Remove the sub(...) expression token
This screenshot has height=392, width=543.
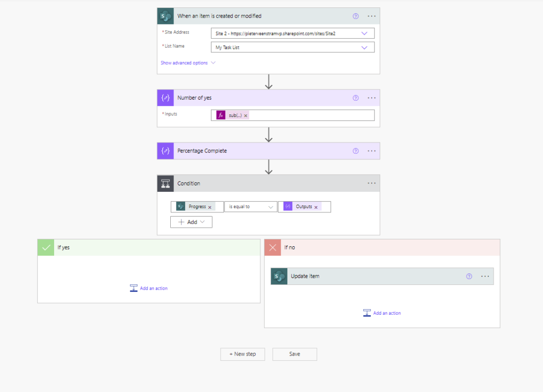pyautogui.click(x=246, y=115)
